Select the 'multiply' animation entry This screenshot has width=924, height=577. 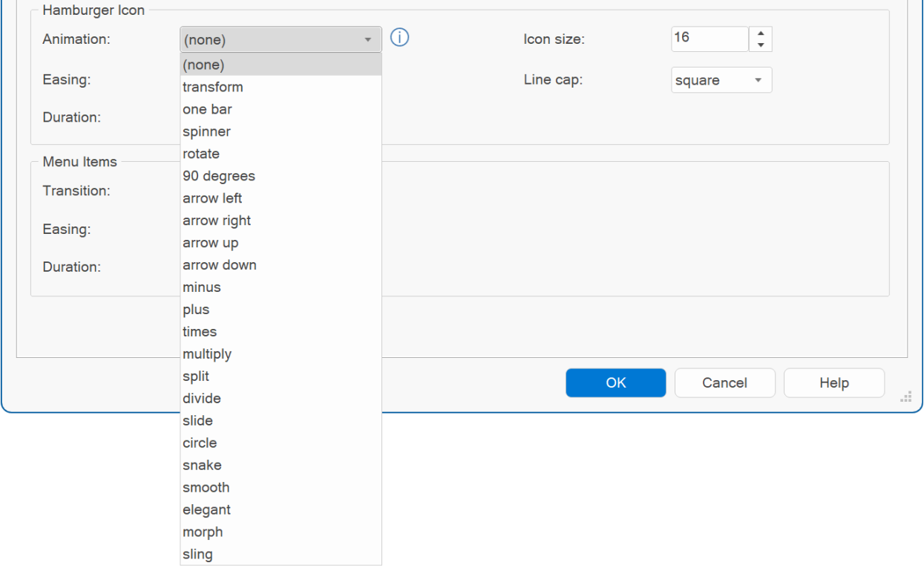(x=207, y=354)
